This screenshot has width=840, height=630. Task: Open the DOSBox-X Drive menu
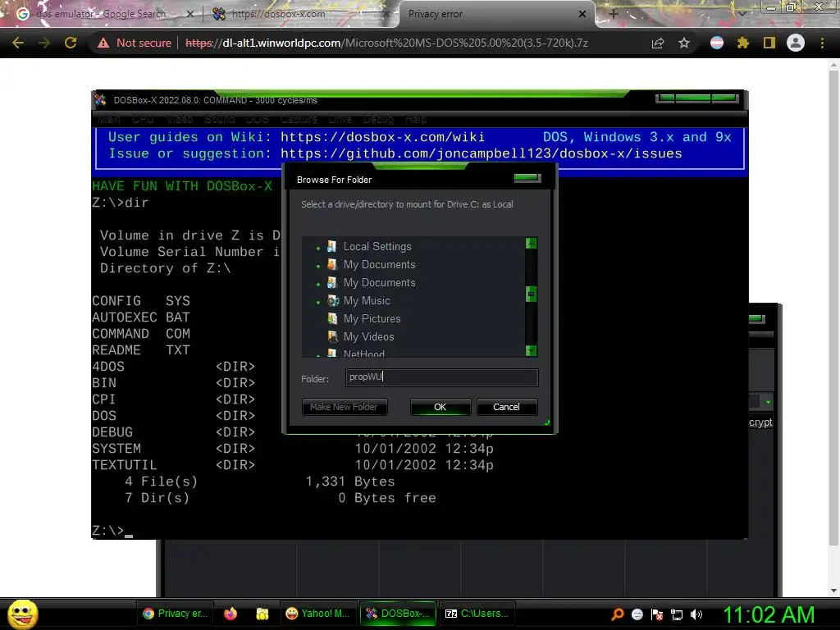(x=340, y=119)
